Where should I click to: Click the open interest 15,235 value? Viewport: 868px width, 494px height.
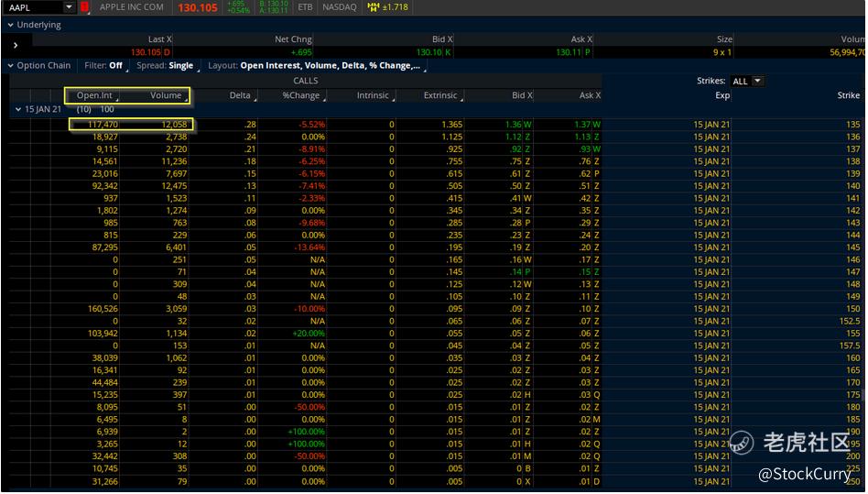pos(104,395)
